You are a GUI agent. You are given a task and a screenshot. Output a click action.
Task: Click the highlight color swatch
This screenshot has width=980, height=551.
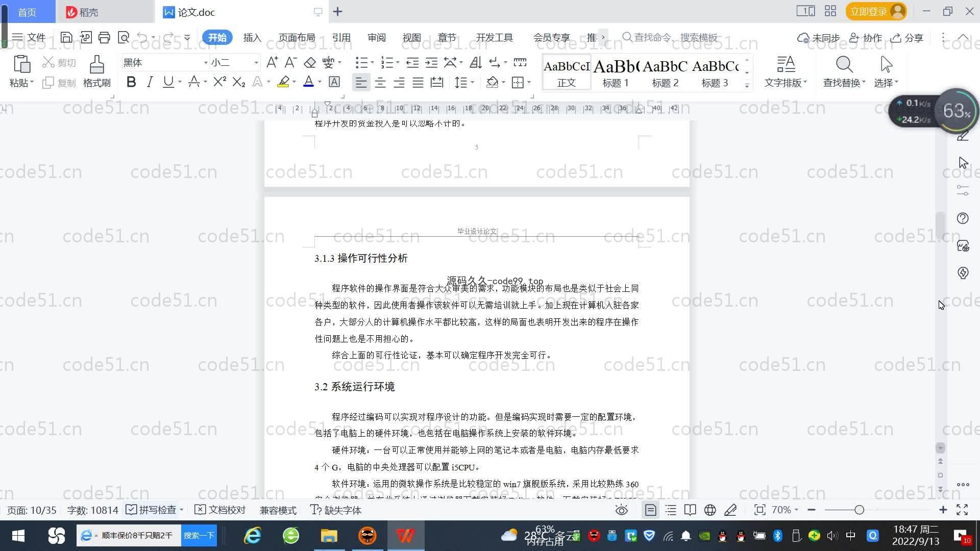point(283,82)
